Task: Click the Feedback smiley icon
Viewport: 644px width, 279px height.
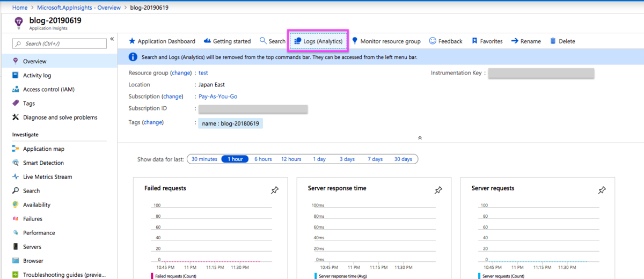Action: [x=433, y=41]
